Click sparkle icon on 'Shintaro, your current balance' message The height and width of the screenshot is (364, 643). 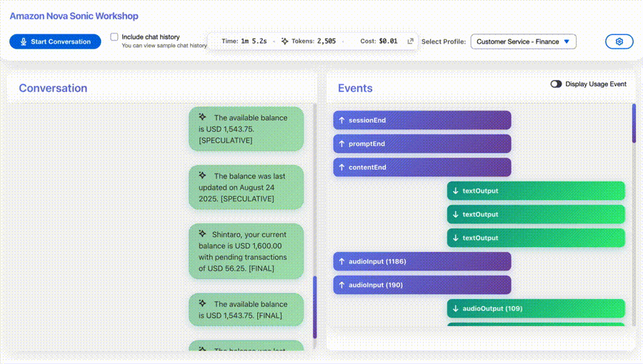click(202, 233)
